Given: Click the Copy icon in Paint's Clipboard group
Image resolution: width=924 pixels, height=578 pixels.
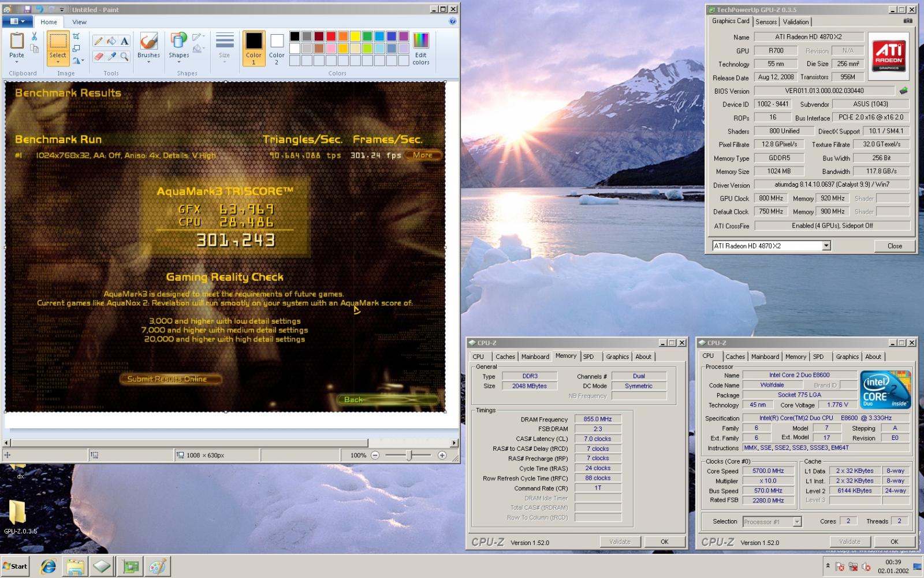Looking at the screenshot, I should pos(35,49).
